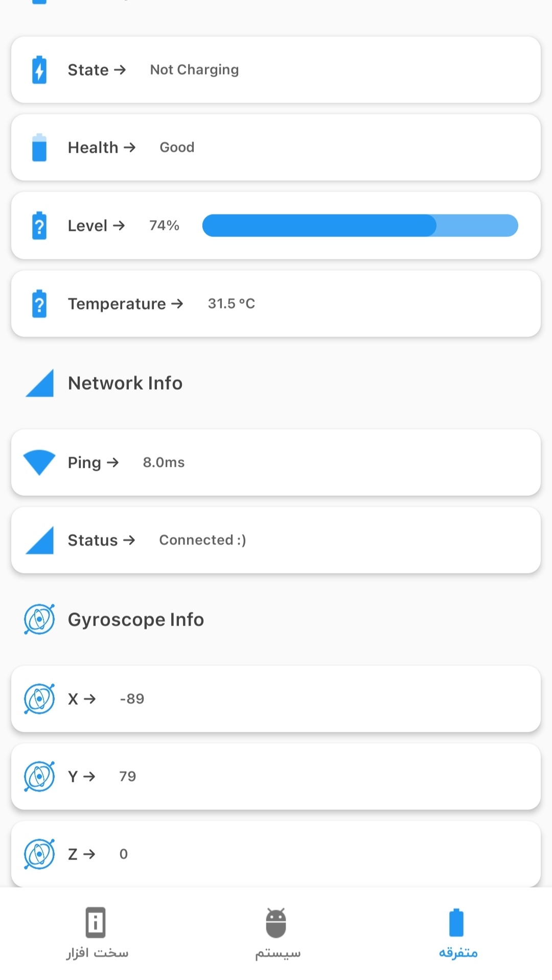The image size is (552, 980).
Task: Open the سخت افزار hardware tab
Action: click(x=96, y=933)
